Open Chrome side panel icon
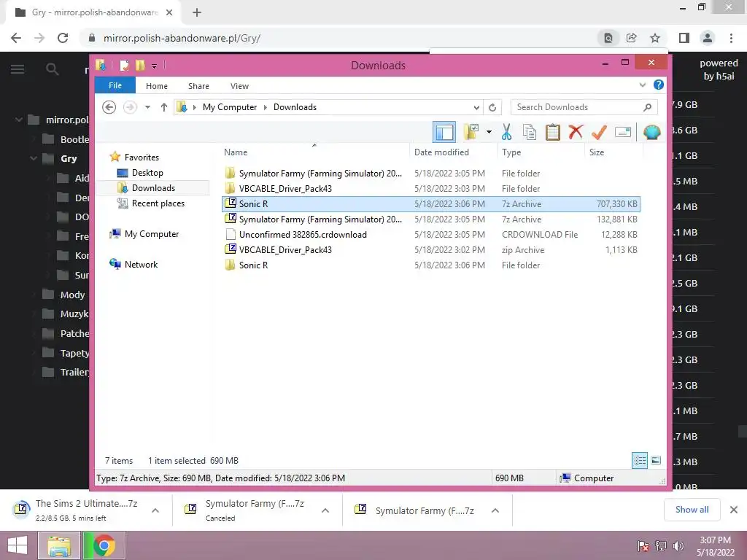747x560 pixels. point(684,38)
